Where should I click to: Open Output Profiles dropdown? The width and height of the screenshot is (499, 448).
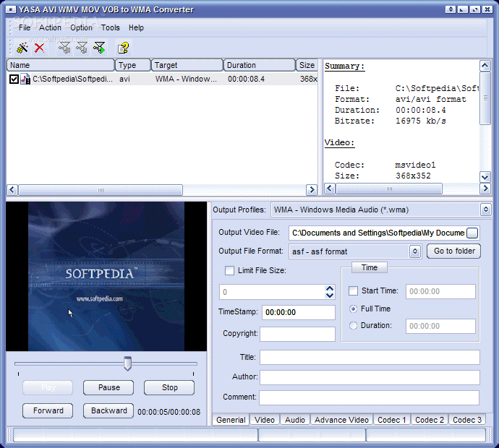(x=486, y=210)
